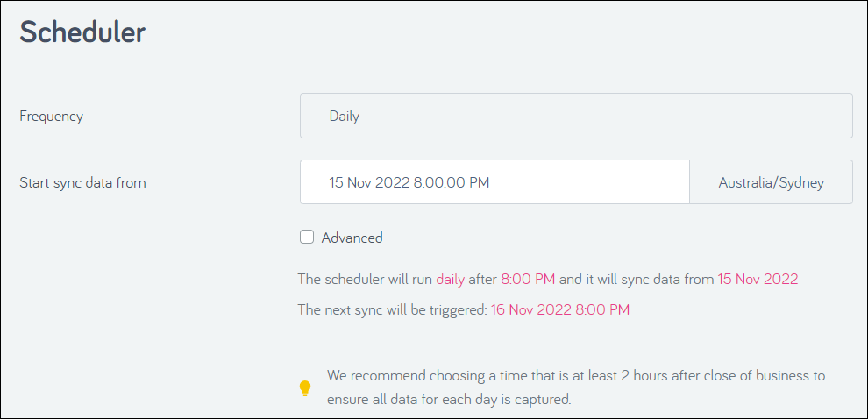Click the start sync date-time field
The height and width of the screenshot is (419, 868).
(494, 182)
